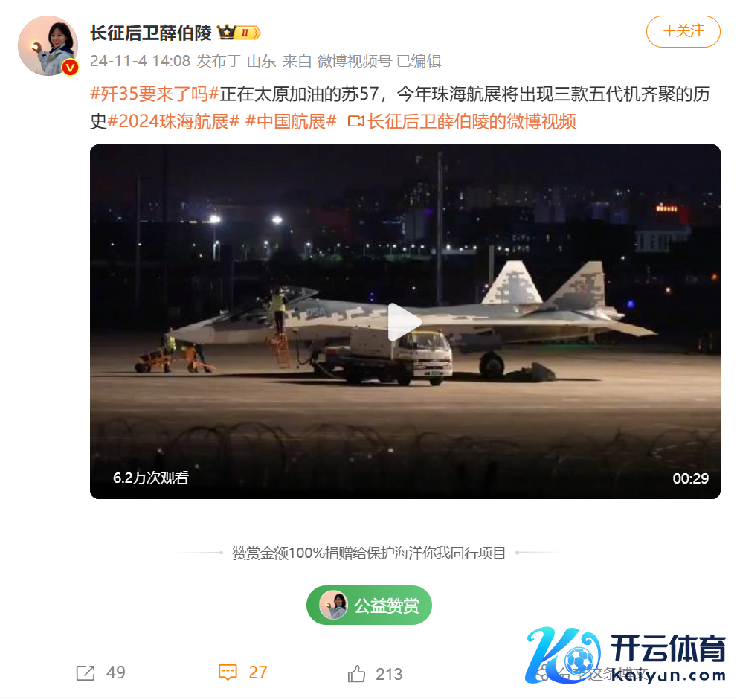Image resolution: width=737 pixels, height=700 pixels.
Task: Click the 微博视频号 source link
Action: click(355, 61)
